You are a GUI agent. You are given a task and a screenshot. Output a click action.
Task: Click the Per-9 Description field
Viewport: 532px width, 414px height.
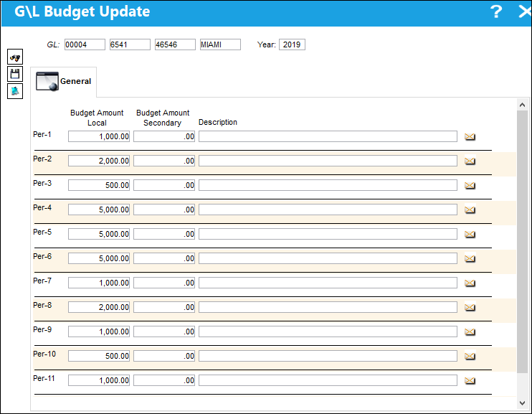tap(328, 331)
